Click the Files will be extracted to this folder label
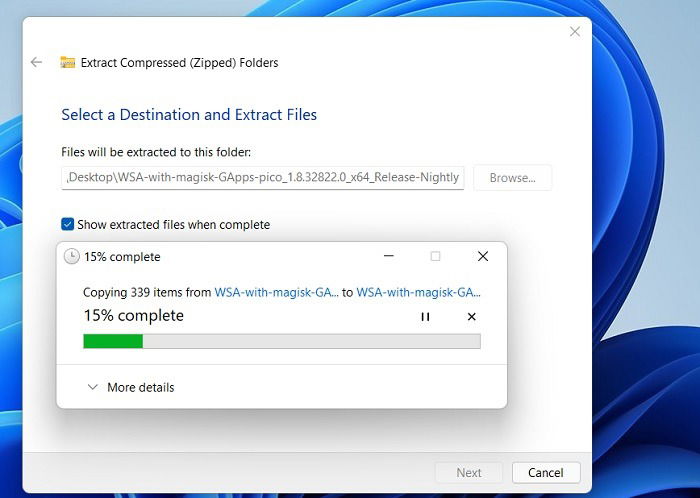The height and width of the screenshot is (498, 700). (156, 152)
